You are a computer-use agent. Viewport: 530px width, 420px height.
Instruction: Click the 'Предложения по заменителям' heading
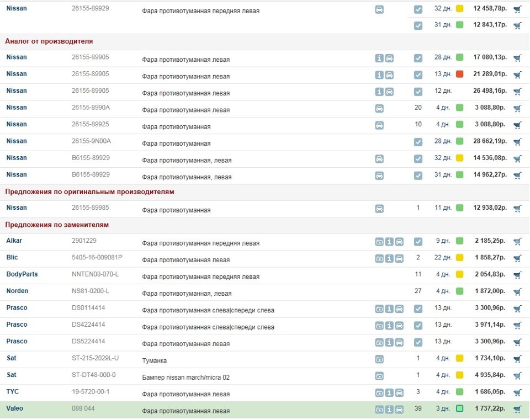click(x=57, y=225)
